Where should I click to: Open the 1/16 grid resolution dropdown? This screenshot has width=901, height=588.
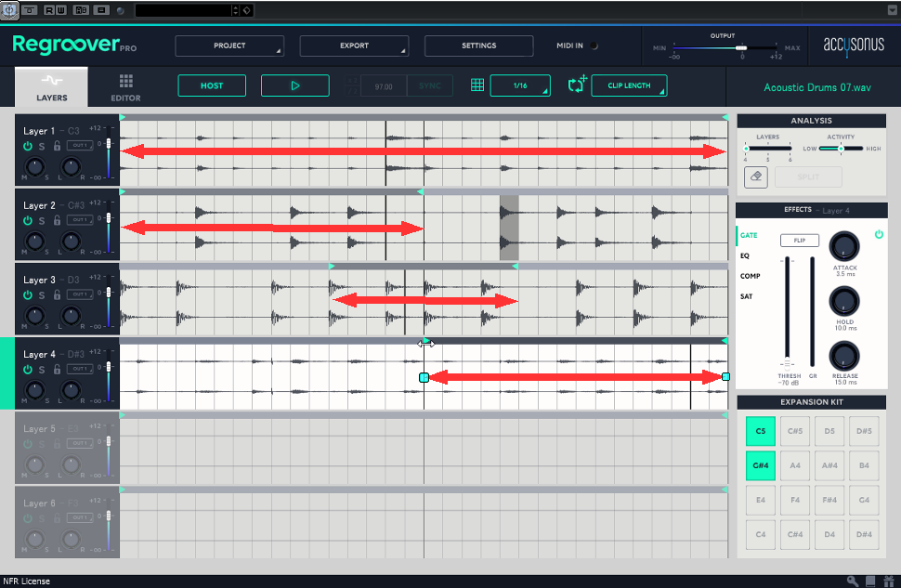coord(520,85)
